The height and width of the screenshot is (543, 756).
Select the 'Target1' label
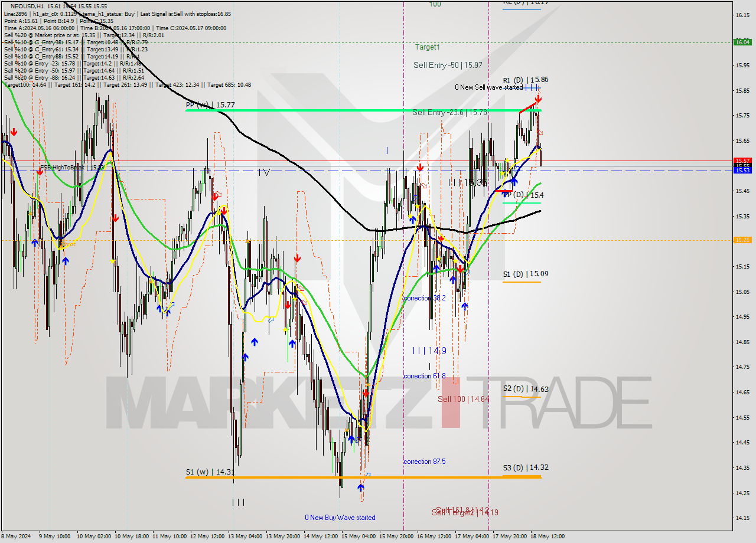pyautogui.click(x=427, y=47)
